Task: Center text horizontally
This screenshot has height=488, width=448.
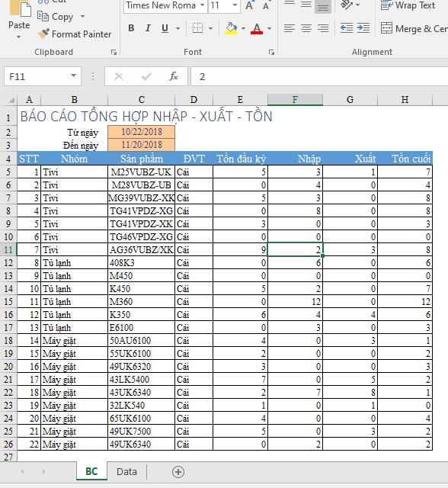Action: pos(306,29)
